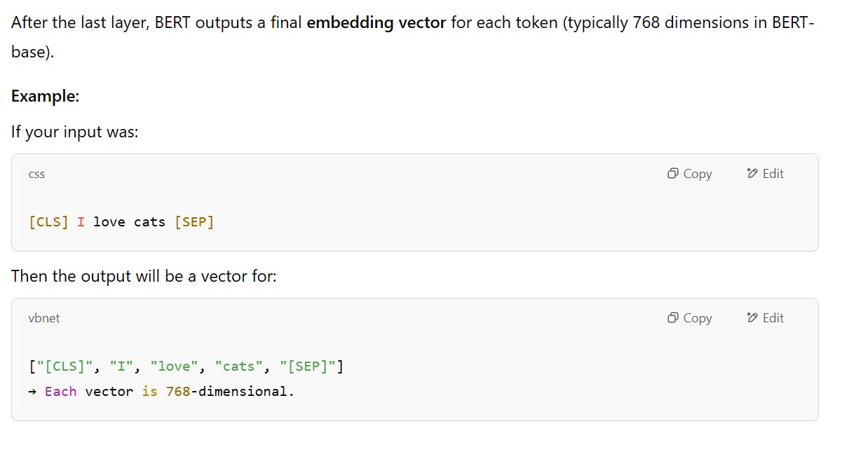Click the [SEP] token in the css code

(x=194, y=222)
